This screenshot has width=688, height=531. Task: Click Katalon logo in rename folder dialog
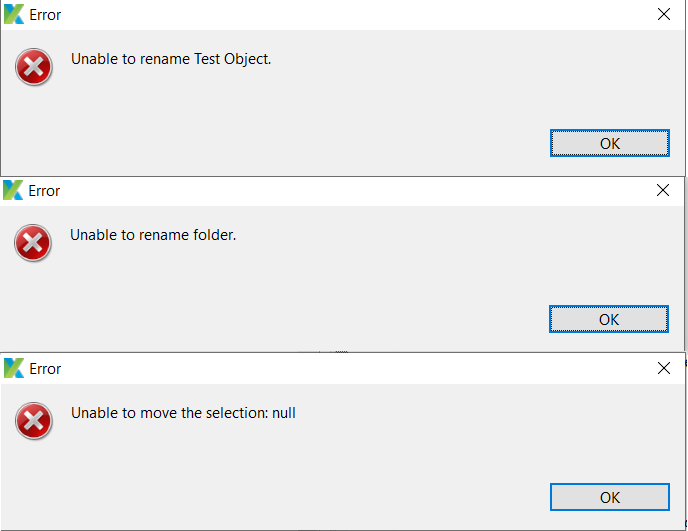[x=14, y=190]
